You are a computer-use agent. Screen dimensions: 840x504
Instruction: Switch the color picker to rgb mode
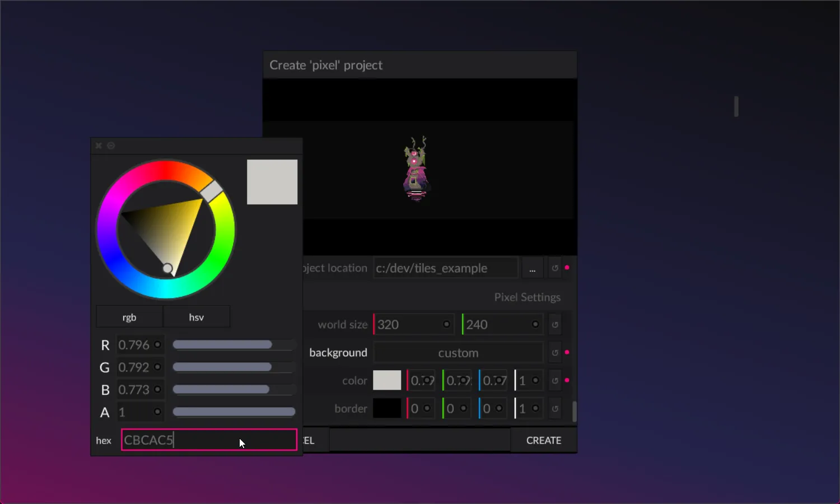click(x=129, y=317)
